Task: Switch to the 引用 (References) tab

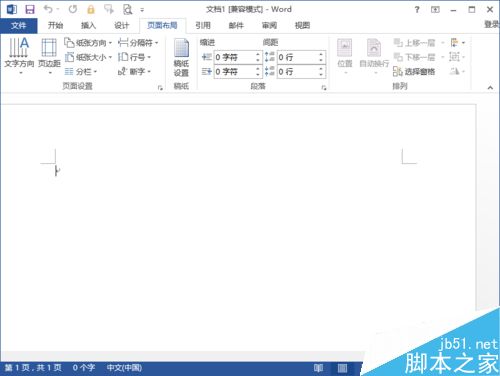Action: tap(203, 25)
